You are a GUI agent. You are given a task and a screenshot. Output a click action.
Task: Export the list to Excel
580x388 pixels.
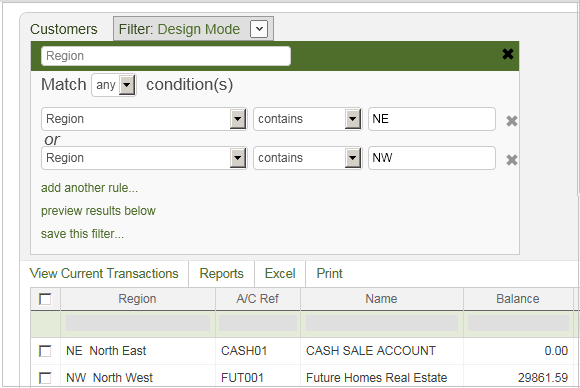(x=280, y=273)
